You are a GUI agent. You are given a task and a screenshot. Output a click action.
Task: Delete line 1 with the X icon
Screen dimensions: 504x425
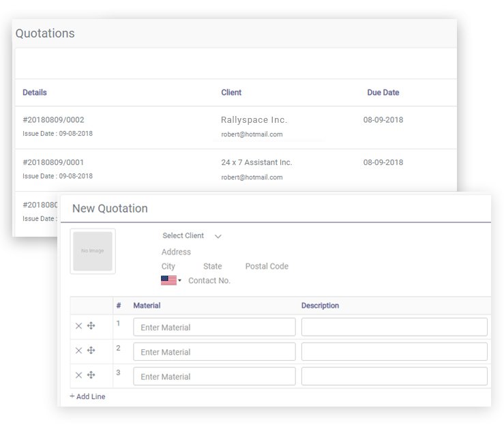tap(78, 326)
